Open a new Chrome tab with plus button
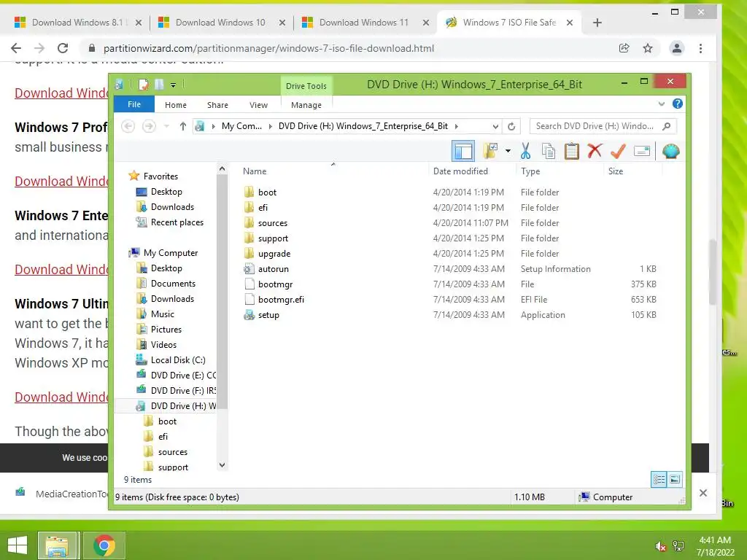 point(597,23)
